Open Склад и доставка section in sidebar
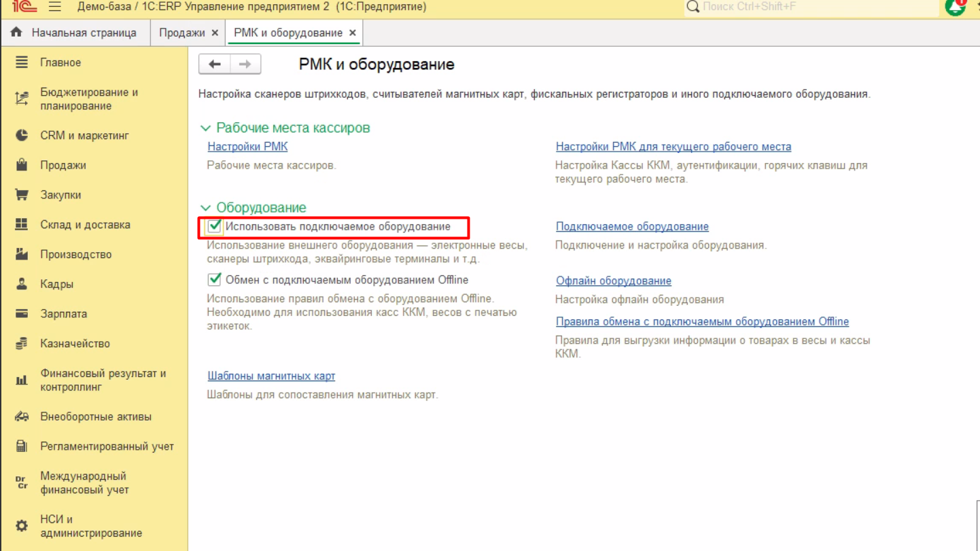Image resolution: width=980 pixels, height=551 pixels. [85, 225]
